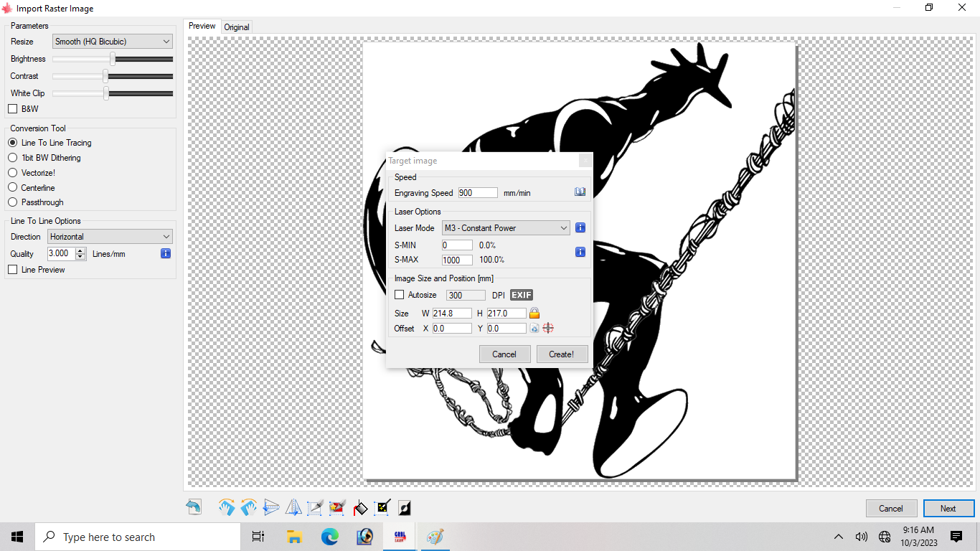
Task: Open the notification center icon
Action: 956,537
